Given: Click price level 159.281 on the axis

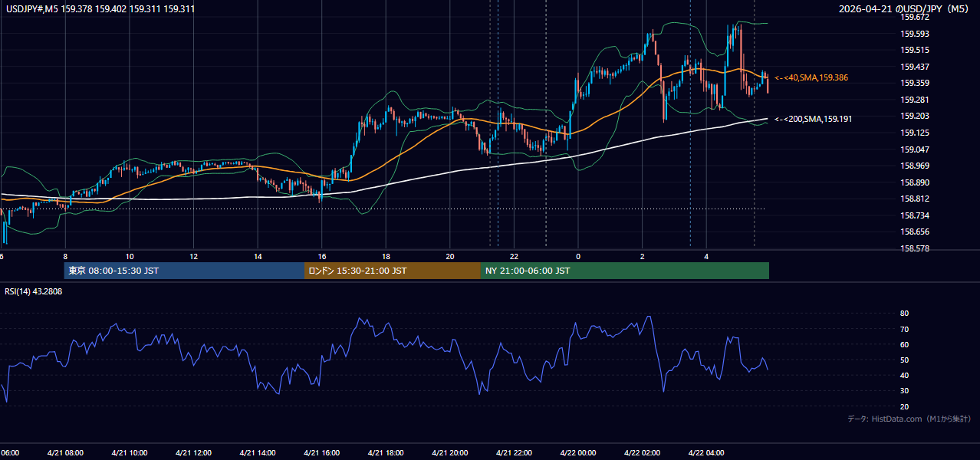Looking at the screenshot, I should pyautogui.click(x=915, y=100).
